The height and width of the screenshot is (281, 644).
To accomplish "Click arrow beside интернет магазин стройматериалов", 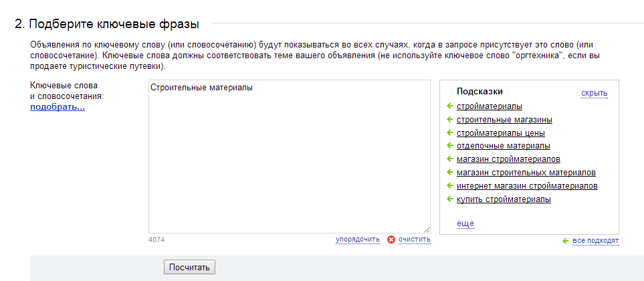I will pyautogui.click(x=449, y=186).
